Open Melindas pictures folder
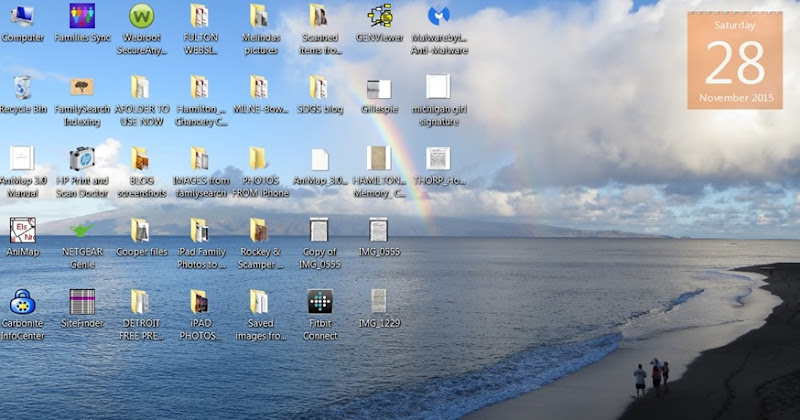 [260, 29]
